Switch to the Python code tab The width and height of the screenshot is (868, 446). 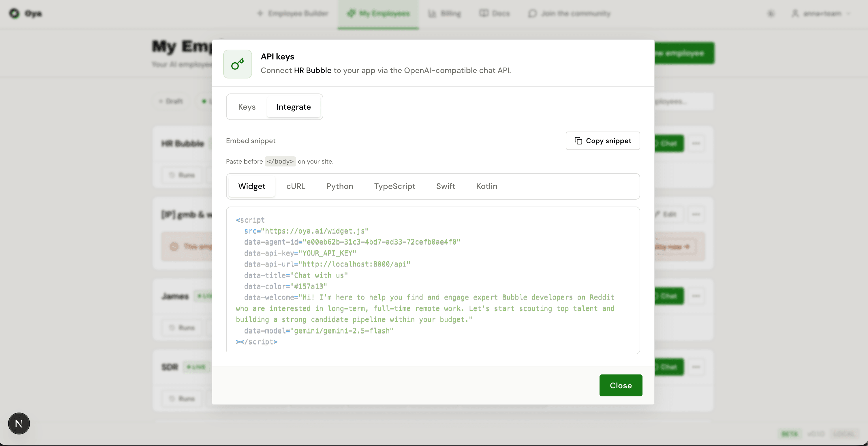pos(340,186)
